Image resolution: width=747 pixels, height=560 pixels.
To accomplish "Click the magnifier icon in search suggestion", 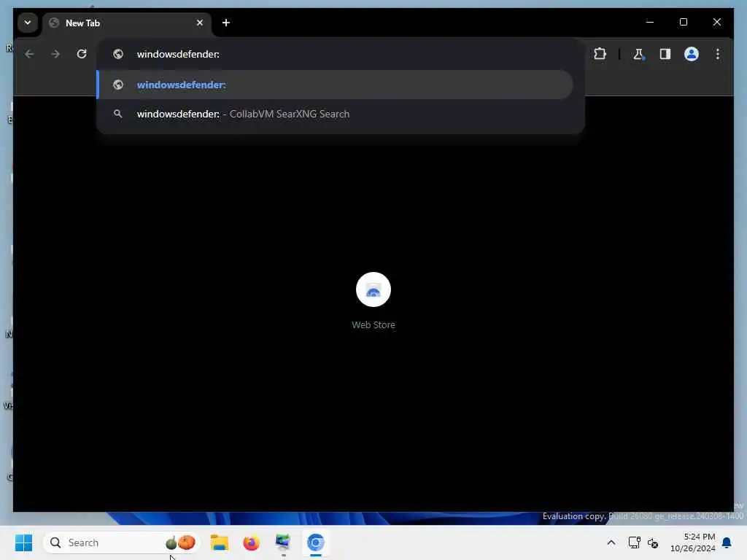I will click(x=117, y=114).
